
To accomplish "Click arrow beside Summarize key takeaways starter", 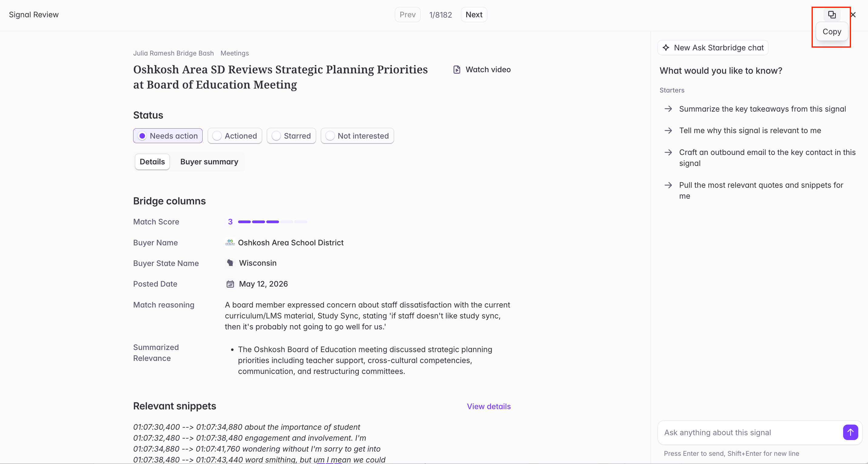I will click(668, 109).
